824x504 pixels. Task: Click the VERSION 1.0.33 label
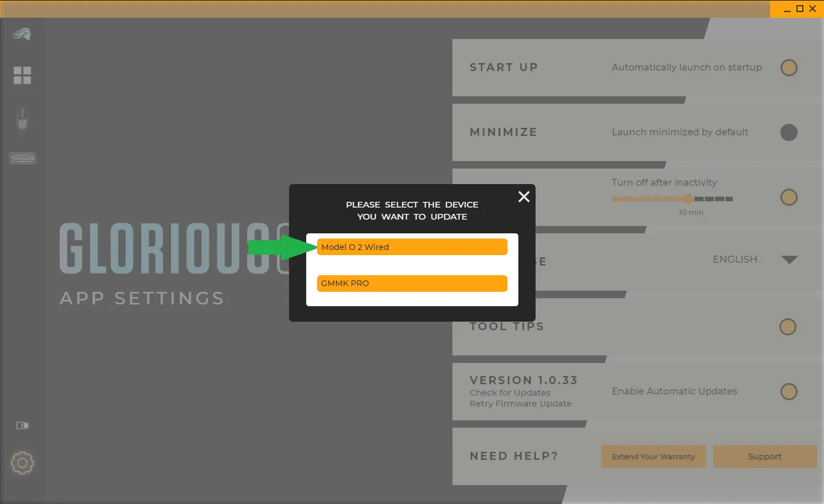pos(524,380)
